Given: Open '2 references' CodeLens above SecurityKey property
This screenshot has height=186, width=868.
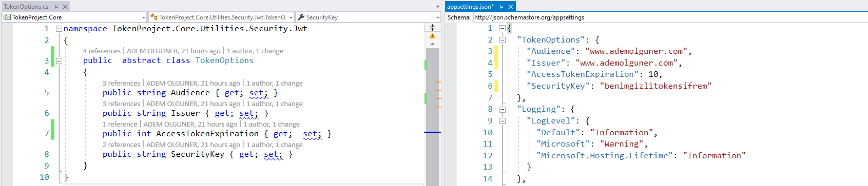Looking at the screenshot, I should pos(121,144).
